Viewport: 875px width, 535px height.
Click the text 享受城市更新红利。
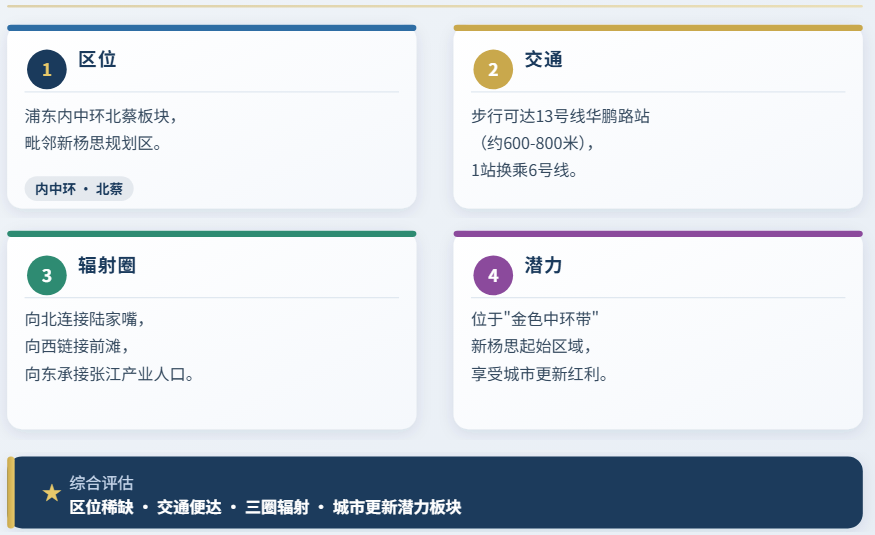(x=540, y=374)
